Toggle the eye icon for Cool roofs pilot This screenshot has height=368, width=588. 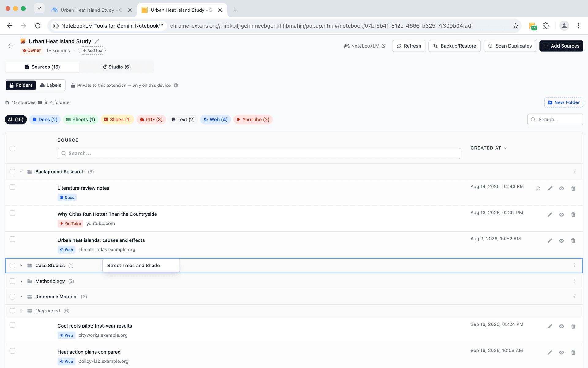point(561,326)
